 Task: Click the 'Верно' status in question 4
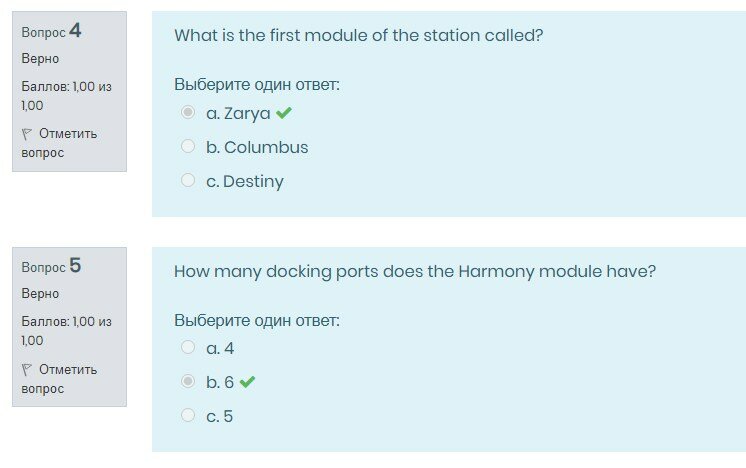click(x=40, y=59)
